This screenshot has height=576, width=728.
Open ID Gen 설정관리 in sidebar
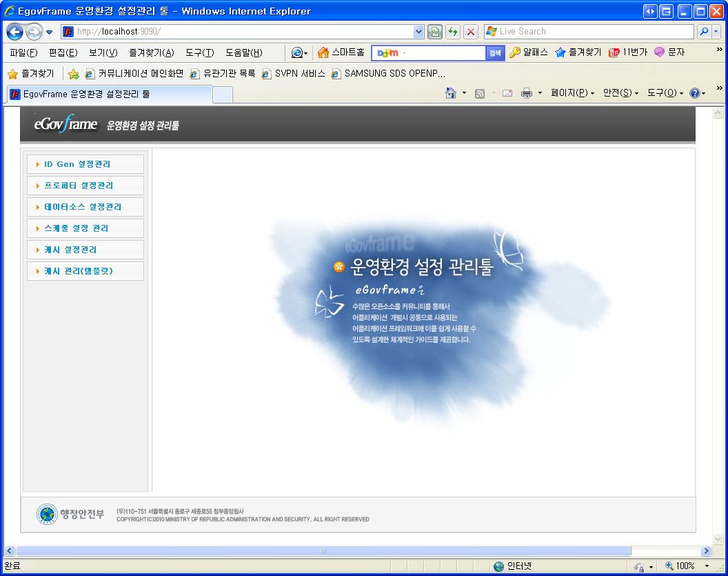click(77, 164)
